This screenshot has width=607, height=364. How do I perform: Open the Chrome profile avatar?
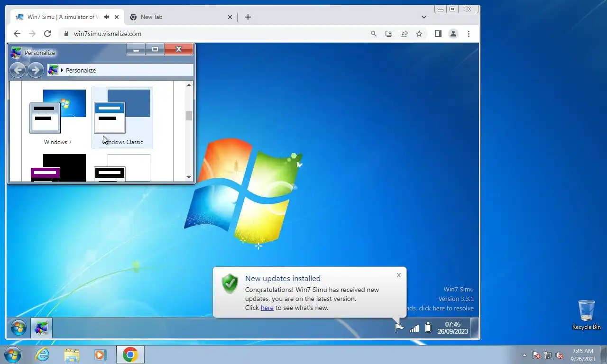pos(453,34)
